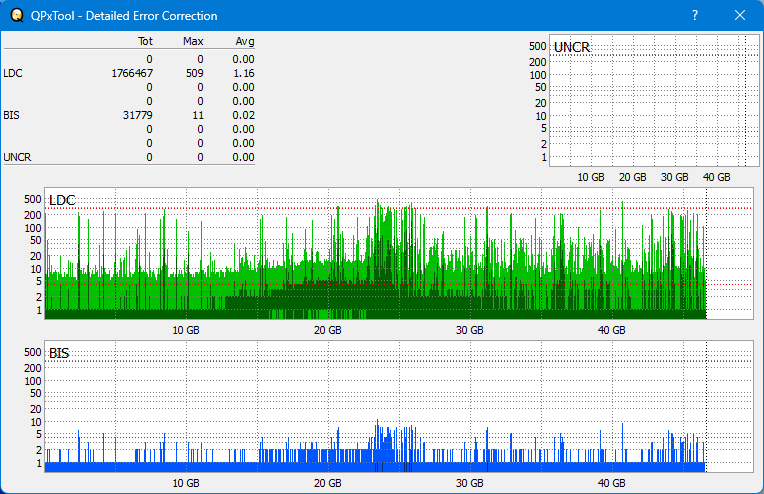
Task: Click the BIS row label in table
Action: tap(11, 115)
